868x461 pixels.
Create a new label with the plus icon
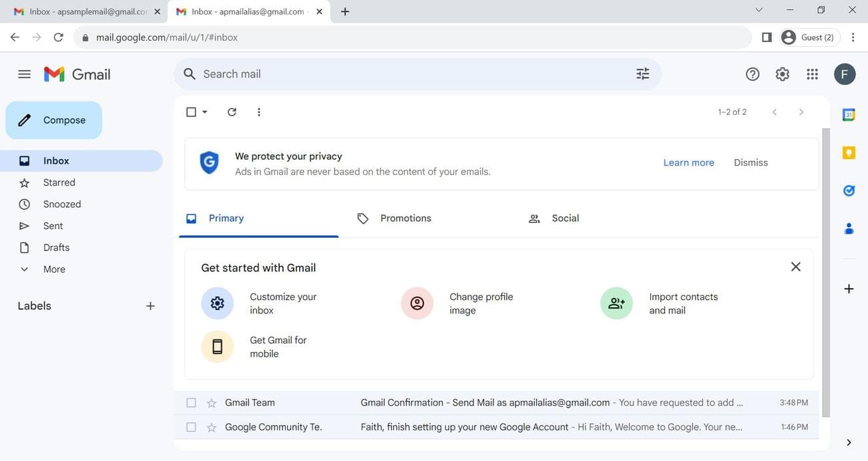150,305
